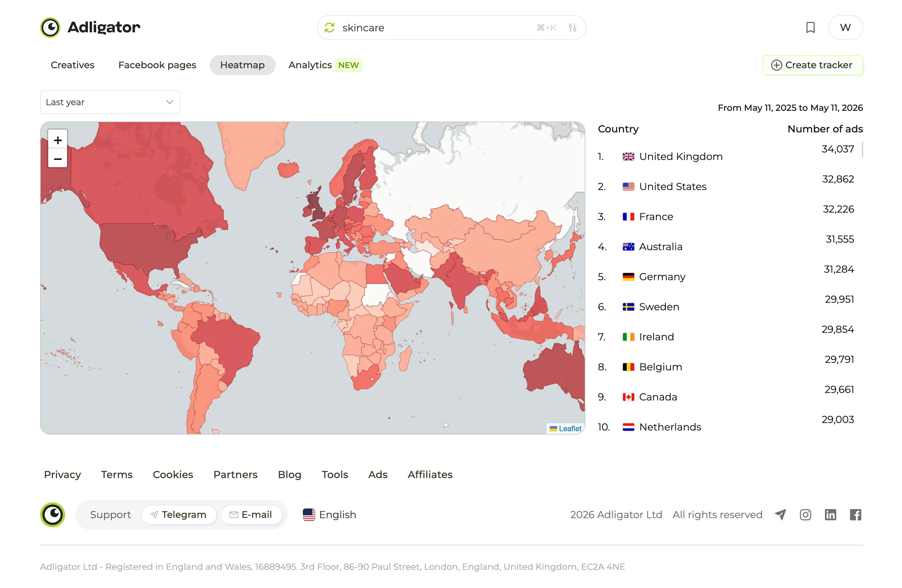The image size is (902, 588).
Task: Zoom in on the heatmap map
Action: click(x=58, y=140)
